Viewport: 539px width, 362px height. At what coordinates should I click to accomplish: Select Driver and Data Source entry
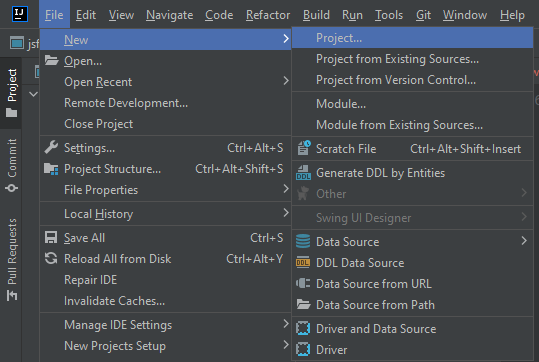(x=412, y=329)
